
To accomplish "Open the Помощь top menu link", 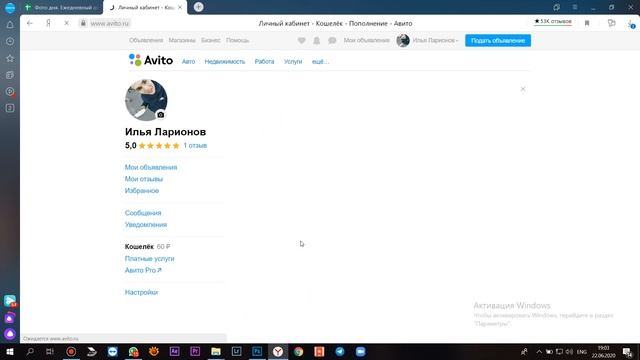I will click(238, 40).
